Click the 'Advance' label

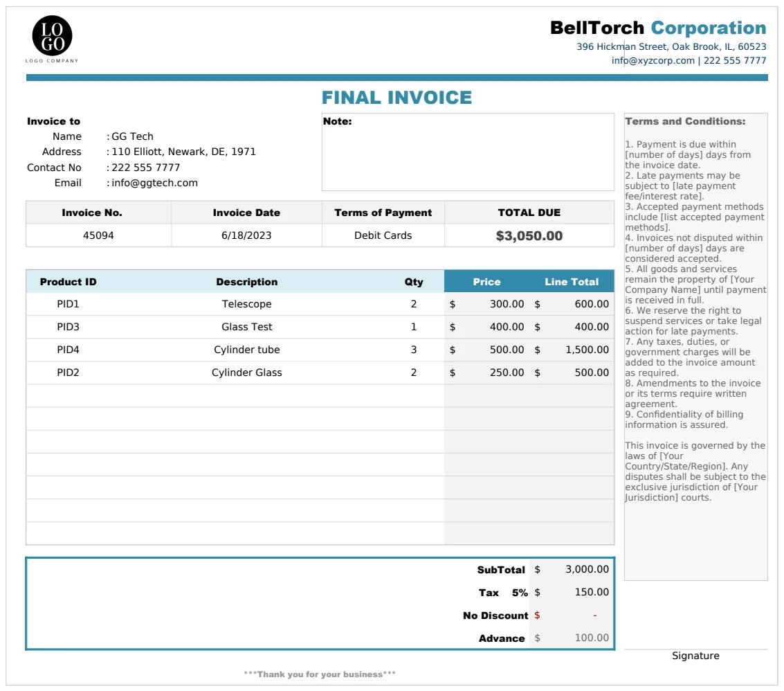[x=502, y=638]
